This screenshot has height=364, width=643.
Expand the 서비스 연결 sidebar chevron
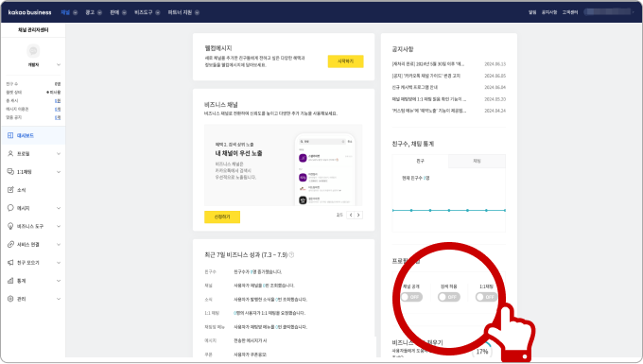point(59,244)
